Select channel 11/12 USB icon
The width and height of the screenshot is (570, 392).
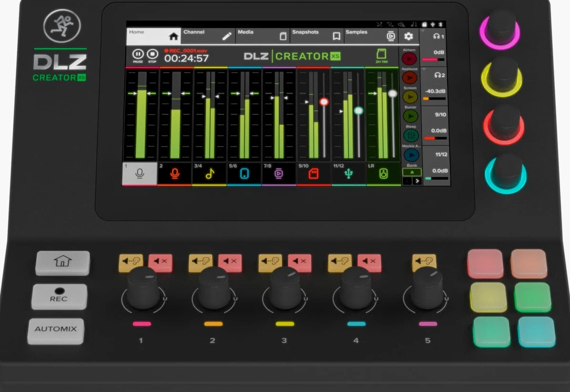pyautogui.click(x=348, y=174)
